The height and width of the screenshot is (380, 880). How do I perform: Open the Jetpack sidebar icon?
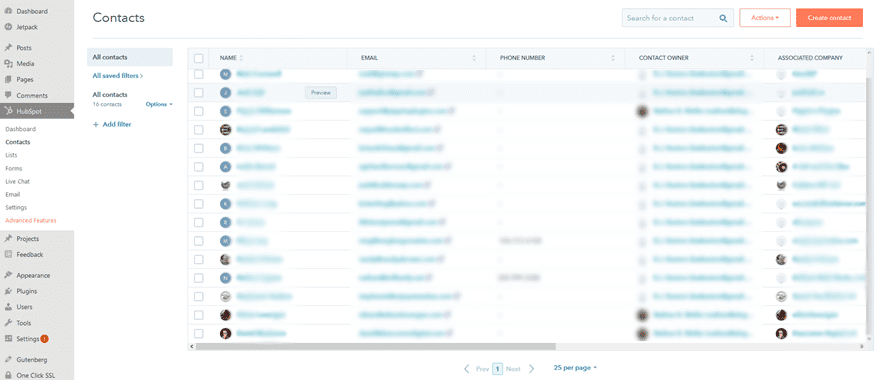click(8, 27)
